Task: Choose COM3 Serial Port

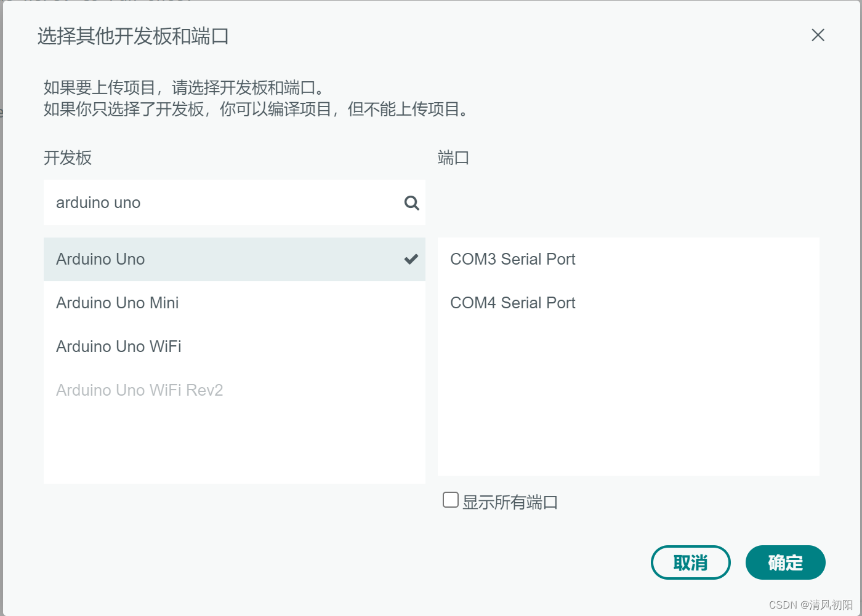Action: (x=513, y=259)
